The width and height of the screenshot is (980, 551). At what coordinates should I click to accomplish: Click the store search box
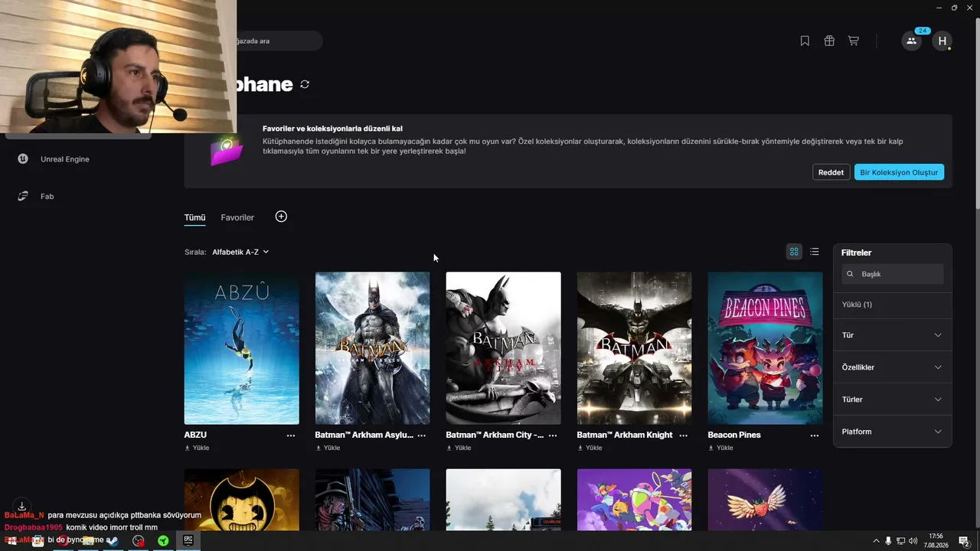(x=277, y=41)
